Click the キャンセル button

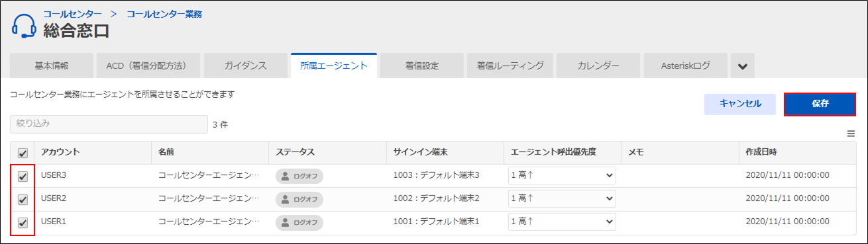click(740, 104)
